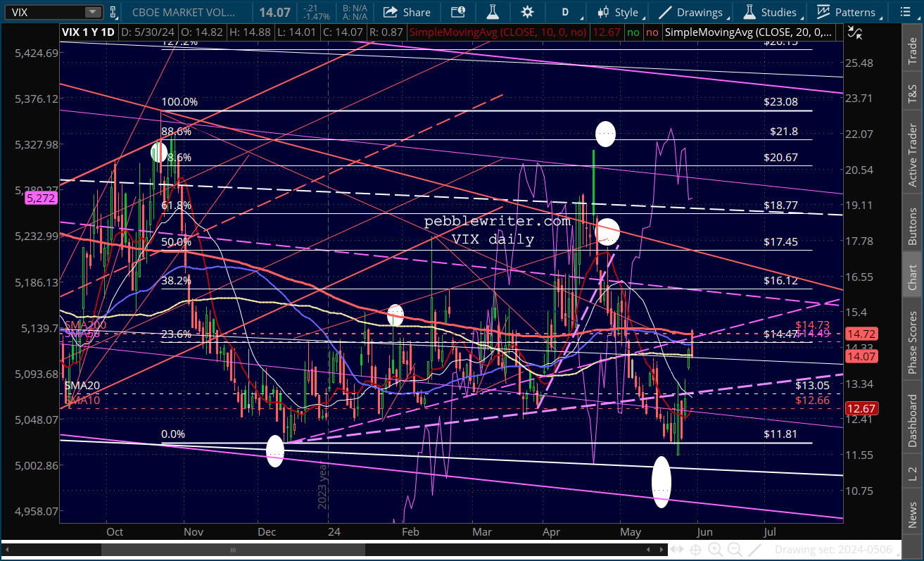Click the zoom out magnifier icon

click(x=734, y=550)
